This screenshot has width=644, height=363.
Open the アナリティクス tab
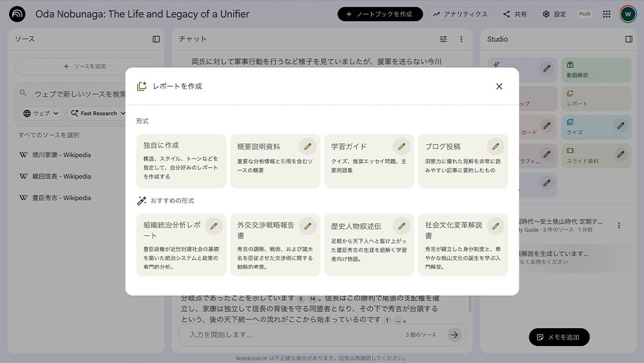(x=460, y=14)
